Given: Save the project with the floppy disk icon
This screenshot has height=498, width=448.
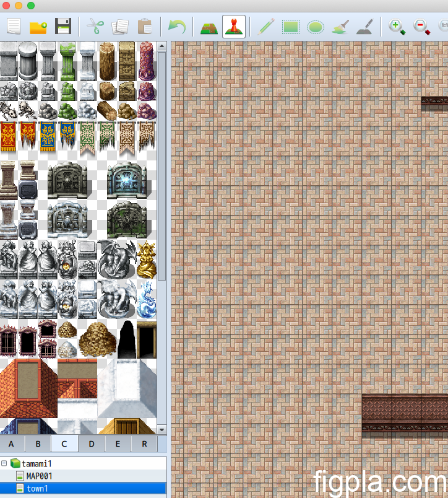Looking at the screenshot, I should click(x=63, y=27).
